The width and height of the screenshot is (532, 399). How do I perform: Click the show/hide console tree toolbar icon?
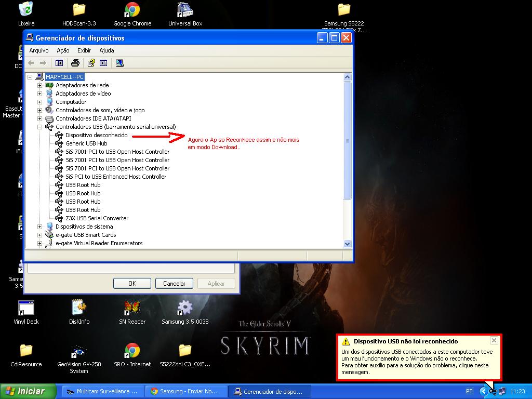[59, 63]
